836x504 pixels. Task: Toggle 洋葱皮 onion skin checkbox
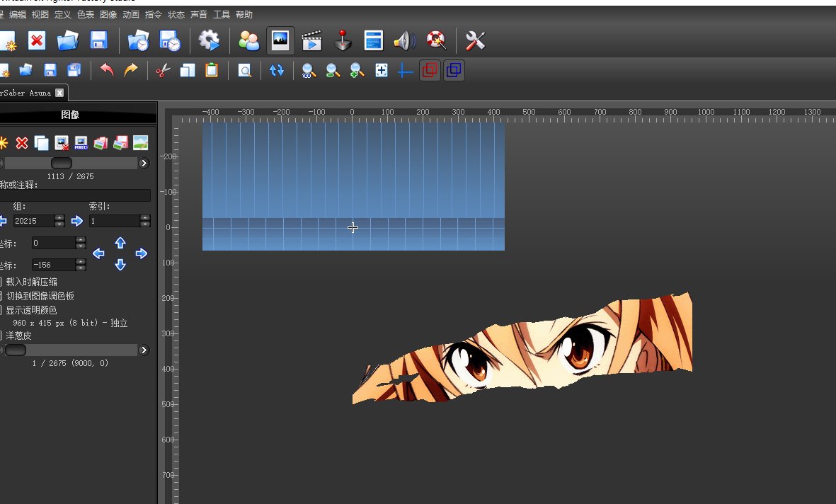click(x=1, y=336)
